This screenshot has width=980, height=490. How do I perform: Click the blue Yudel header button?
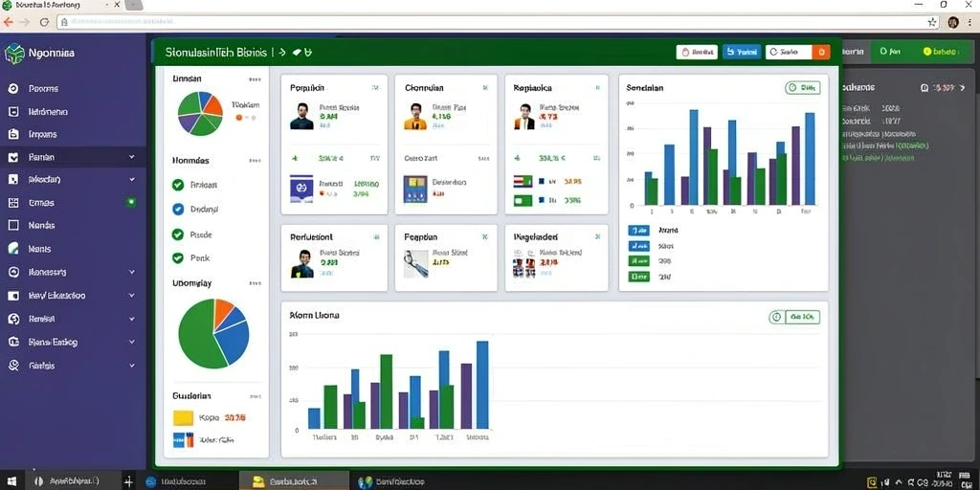click(742, 52)
